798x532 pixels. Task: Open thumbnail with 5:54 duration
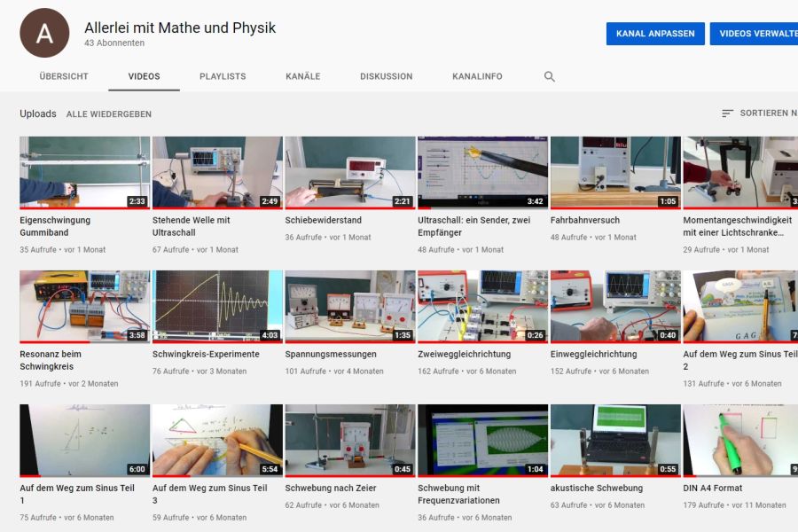(217, 441)
